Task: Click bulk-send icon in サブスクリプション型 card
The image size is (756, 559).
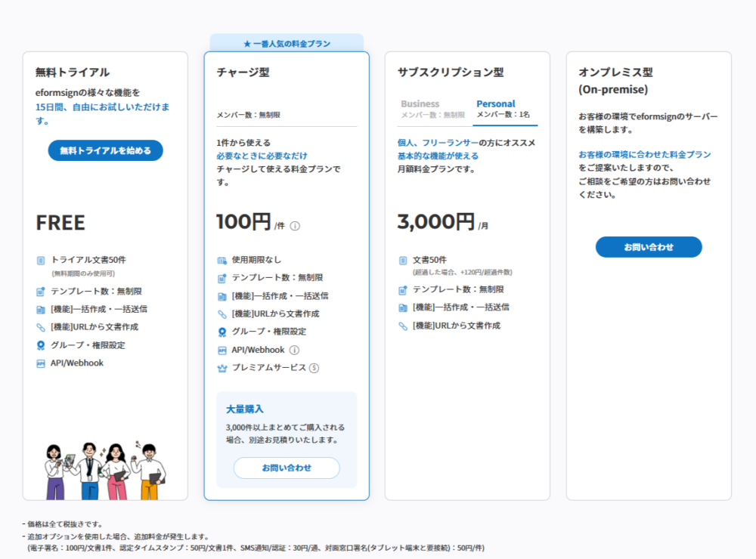Action: 403,307
